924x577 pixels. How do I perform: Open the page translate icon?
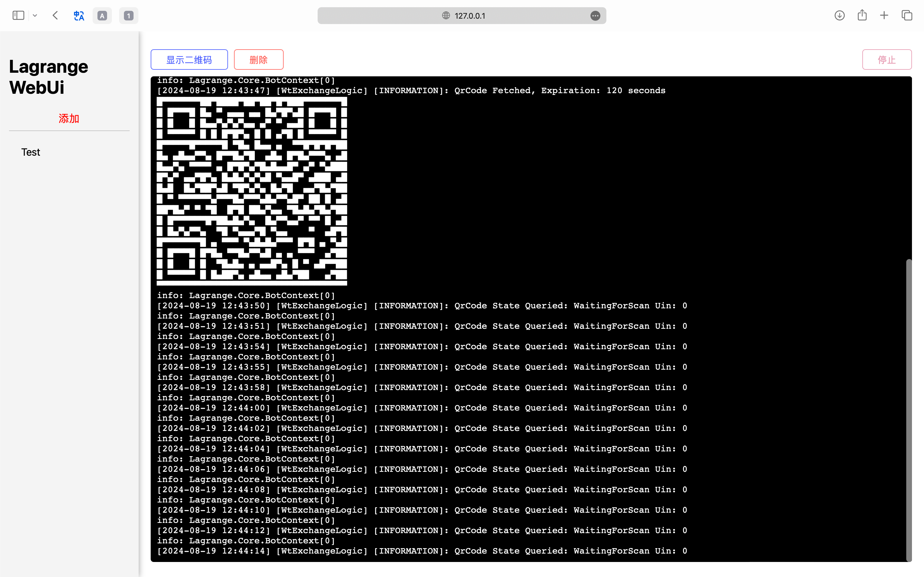[x=79, y=16]
